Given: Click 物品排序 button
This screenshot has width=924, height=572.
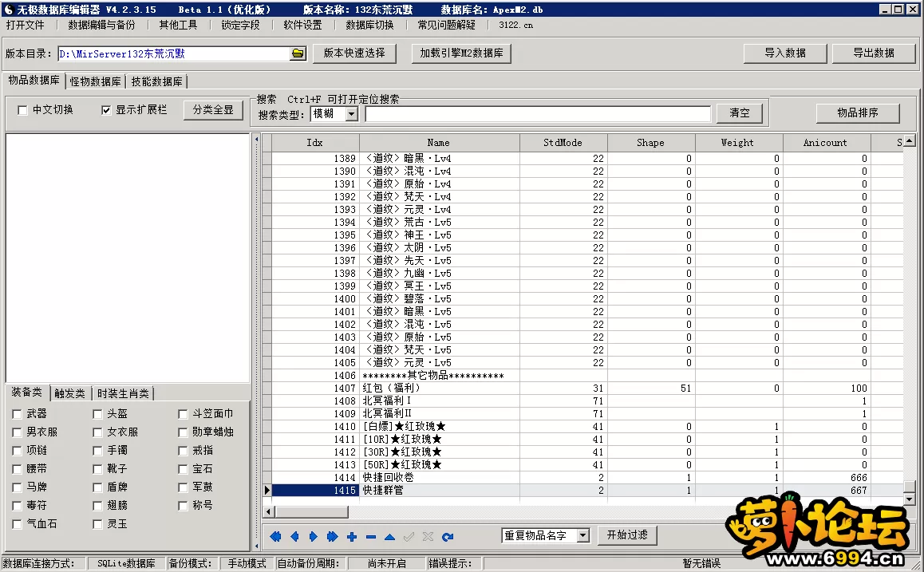Looking at the screenshot, I should click(858, 113).
